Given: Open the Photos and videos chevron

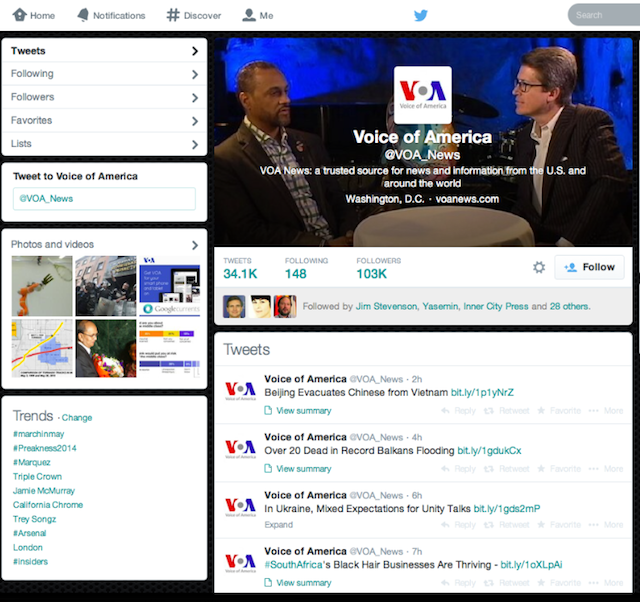Looking at the screenshot, I should pos(195,245).
